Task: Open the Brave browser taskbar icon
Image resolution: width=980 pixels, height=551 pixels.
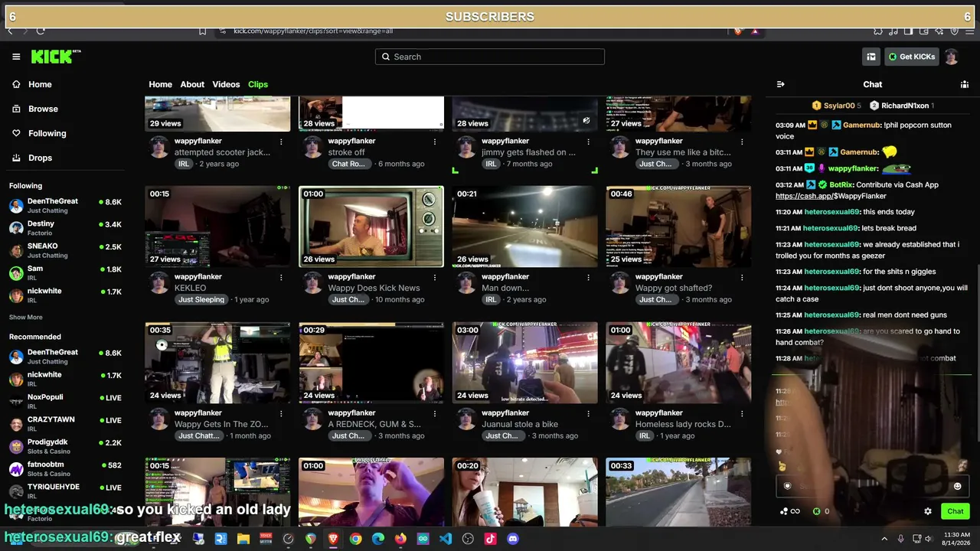Action: [x=333, y=539]
